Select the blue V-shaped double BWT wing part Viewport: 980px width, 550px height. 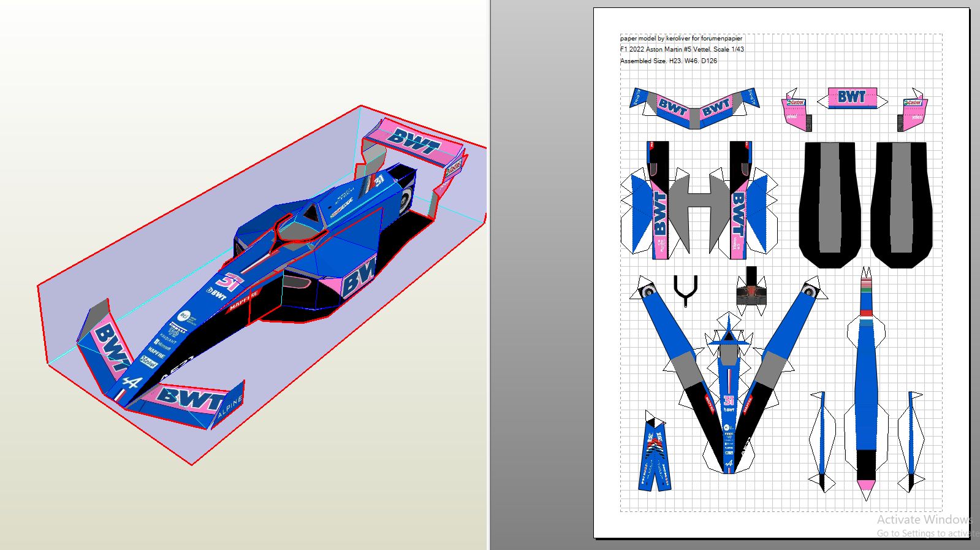(x=694, y=108)
